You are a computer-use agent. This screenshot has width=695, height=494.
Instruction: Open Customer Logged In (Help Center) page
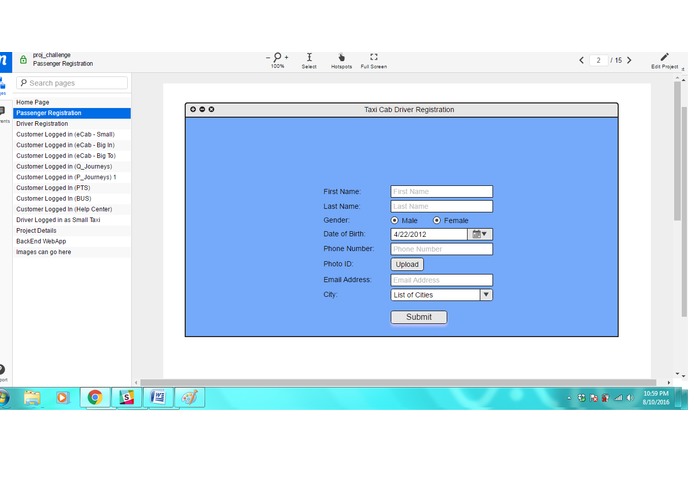pyautogui.click(x=72, y=209)
